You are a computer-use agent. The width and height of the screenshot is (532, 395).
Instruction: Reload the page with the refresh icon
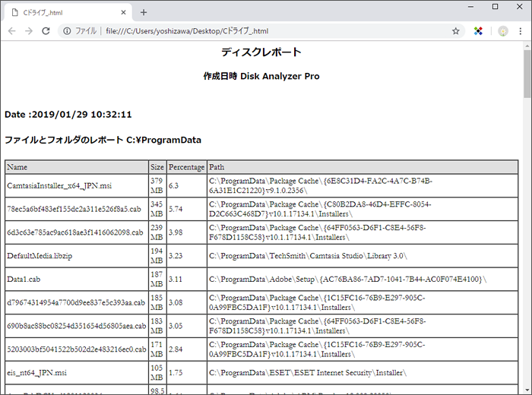click(x=46, y=31)
